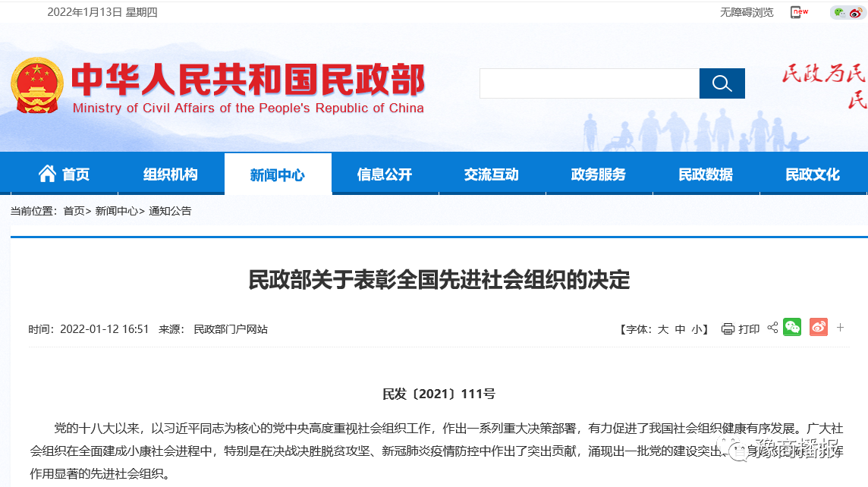This screenshot has height=487, width=868.
Task: Click the share icon beside print
Action: [x=772, y=328]
